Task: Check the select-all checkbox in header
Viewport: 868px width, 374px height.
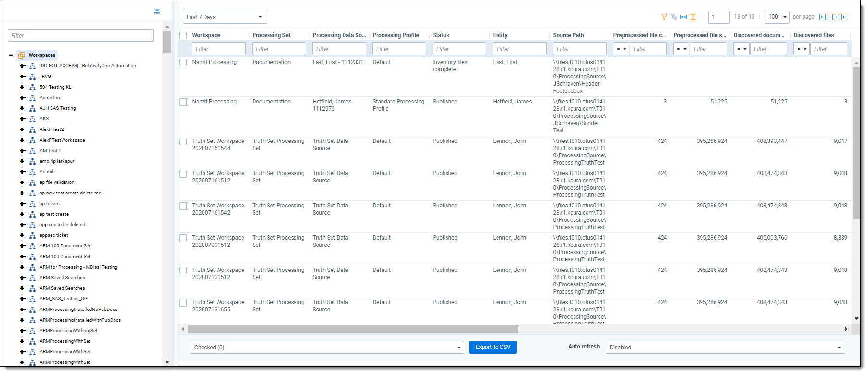Action: 183,35
